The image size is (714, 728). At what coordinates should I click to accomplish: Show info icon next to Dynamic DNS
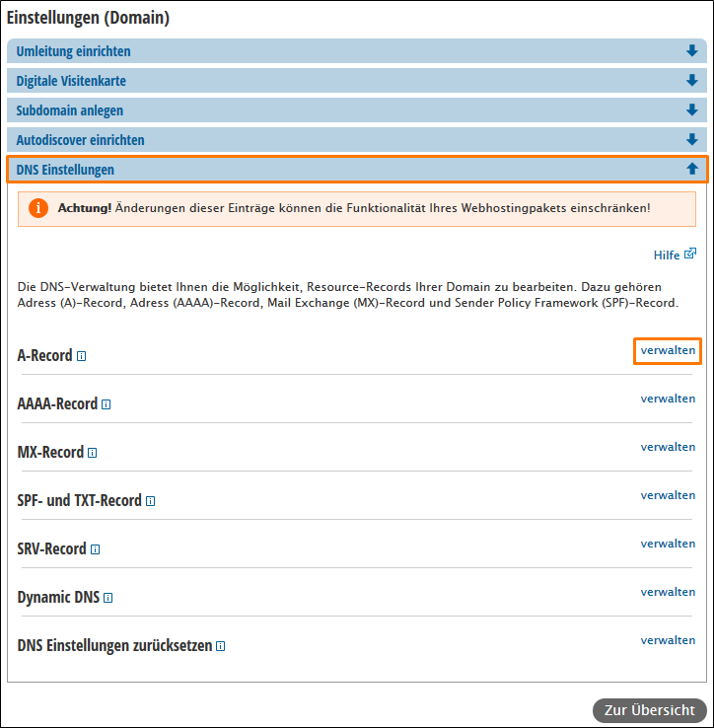(108, 598)
